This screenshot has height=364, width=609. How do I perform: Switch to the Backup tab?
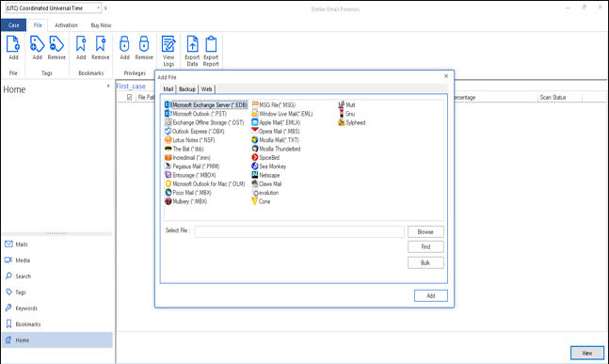coord(187,89)
